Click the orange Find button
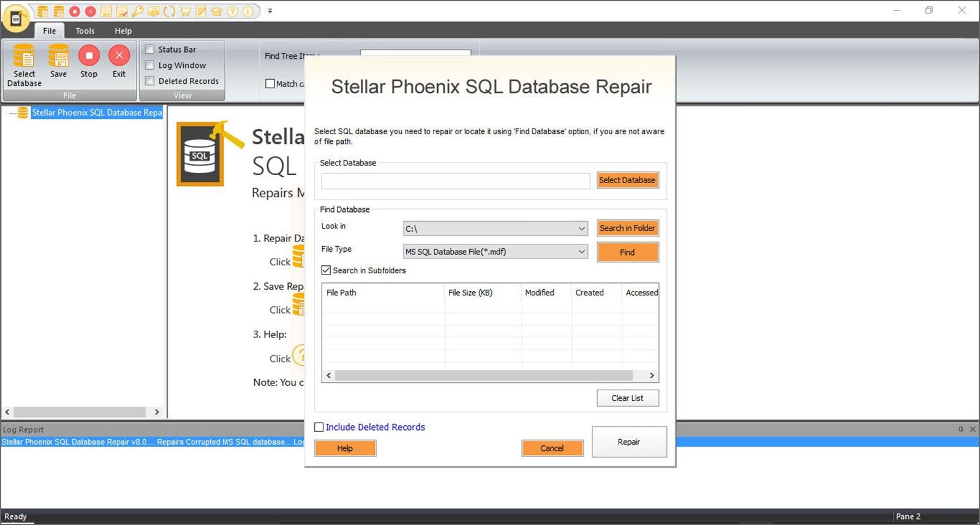This screenshot has width=980, height=525. pos(627,252)
